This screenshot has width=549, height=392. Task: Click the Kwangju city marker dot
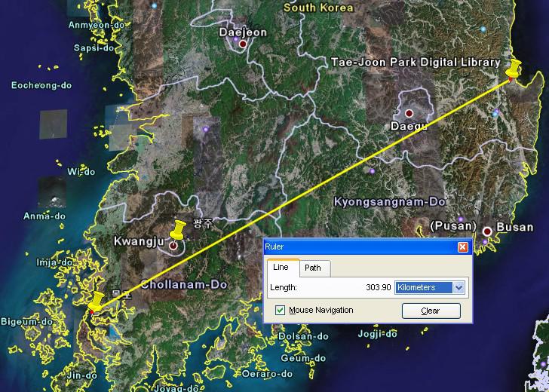[x=173, y=246]
